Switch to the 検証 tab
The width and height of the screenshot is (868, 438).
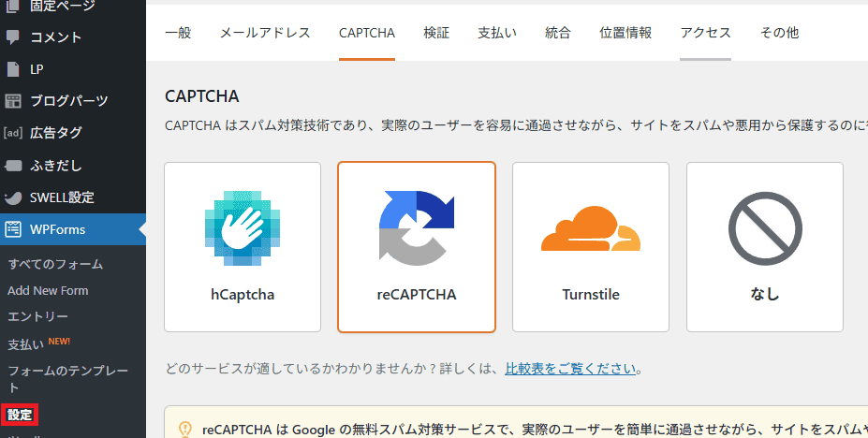click(x=436, y=33)
